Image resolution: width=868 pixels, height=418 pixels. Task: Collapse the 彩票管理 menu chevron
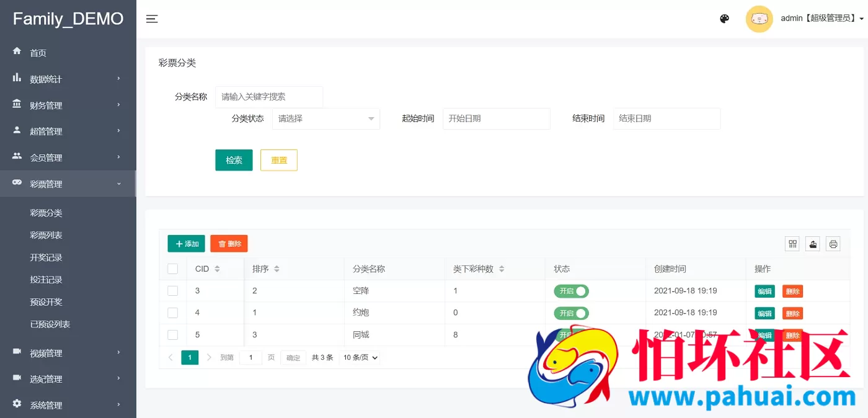coord(118,184)
